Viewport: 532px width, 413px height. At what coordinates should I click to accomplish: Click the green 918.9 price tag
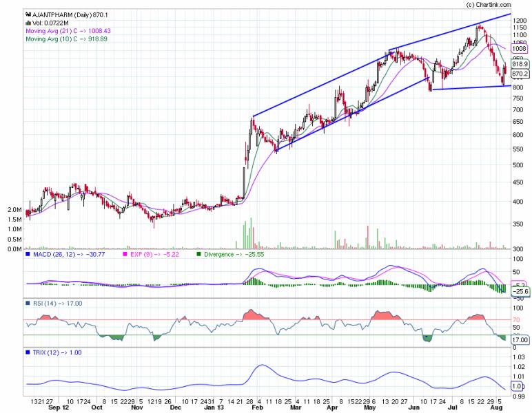520,64
